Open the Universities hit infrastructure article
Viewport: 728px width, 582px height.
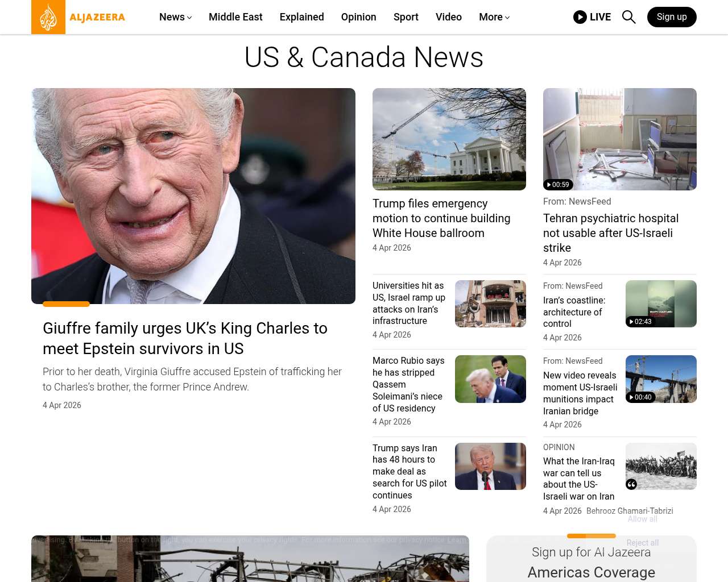409,303
